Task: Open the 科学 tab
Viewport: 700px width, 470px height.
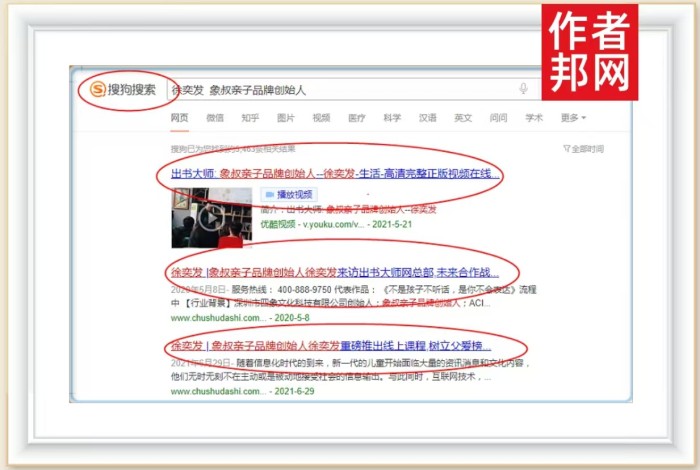Action: 392,118
